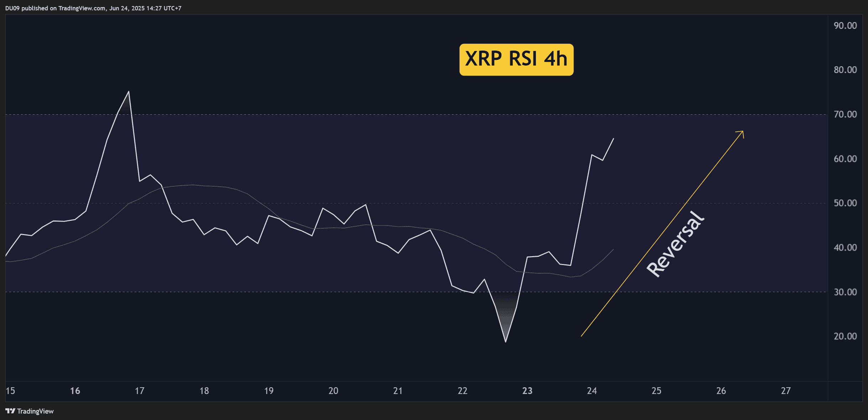Click the 90.00 price scale label
This screenshot has height=420, width=868.
tap(845, 26)
